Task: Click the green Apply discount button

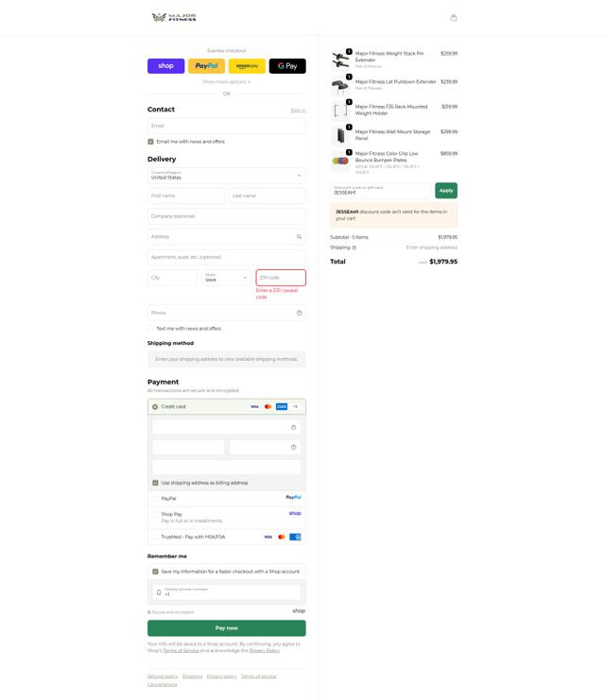Action: click(x=446, y=191)
